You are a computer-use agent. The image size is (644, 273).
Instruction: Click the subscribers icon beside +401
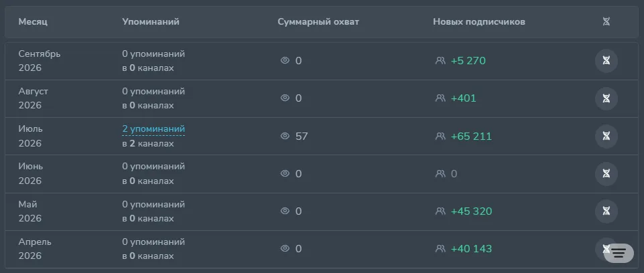point(440,98)
